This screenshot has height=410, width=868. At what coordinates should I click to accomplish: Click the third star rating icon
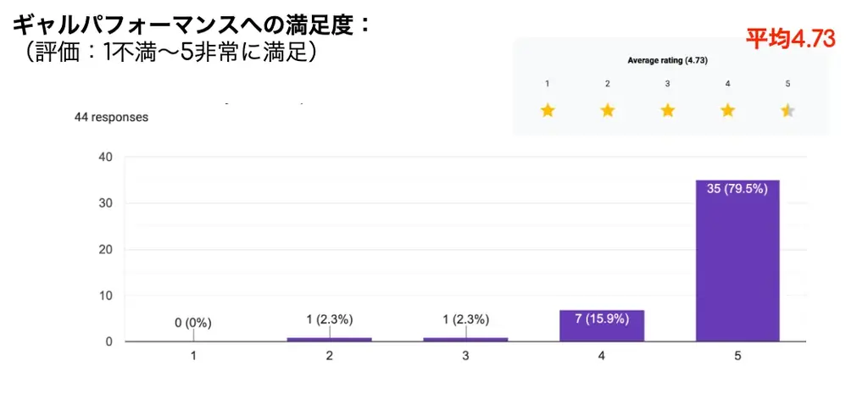click(668, 110)
